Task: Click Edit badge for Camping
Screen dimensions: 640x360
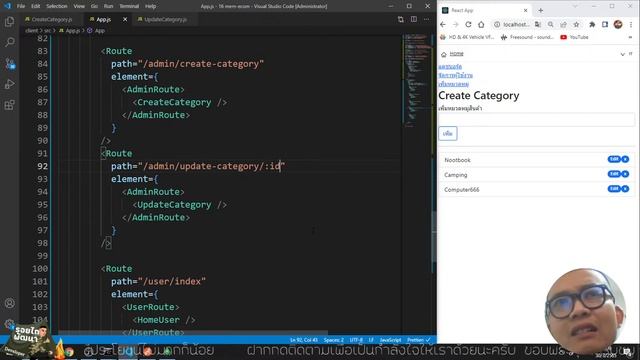Action: pyautogui.click(x=614, y=174)
